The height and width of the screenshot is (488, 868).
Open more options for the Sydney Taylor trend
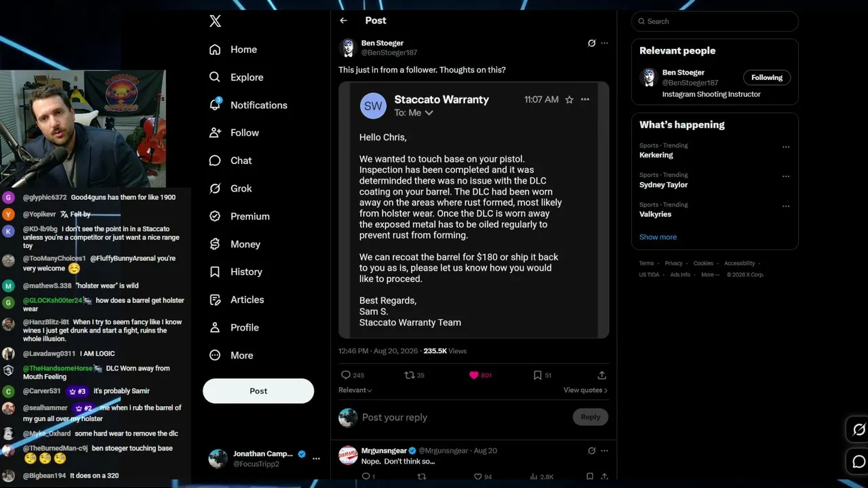pyautogui.click(x=786, y=176)
